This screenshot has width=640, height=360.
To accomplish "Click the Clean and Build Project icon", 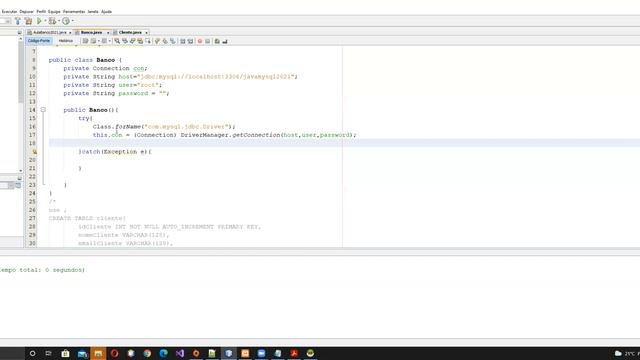I will coord(28,21).
